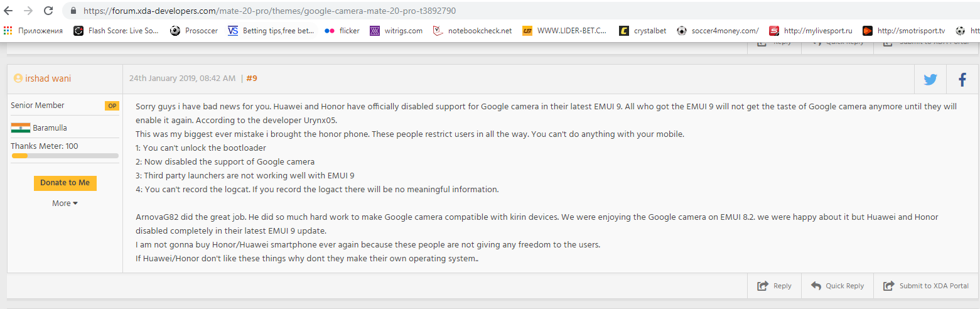Click Quick Reply below the post
Viewport: 980px width, 309px height.
(x=837, y=286)
